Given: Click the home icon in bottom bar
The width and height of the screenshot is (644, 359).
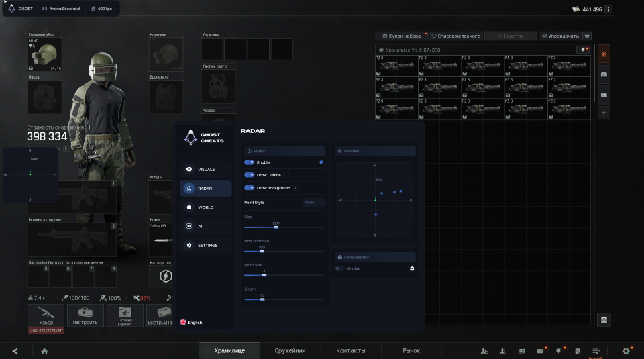Looking at the screenshot, I should coord(44,351).
